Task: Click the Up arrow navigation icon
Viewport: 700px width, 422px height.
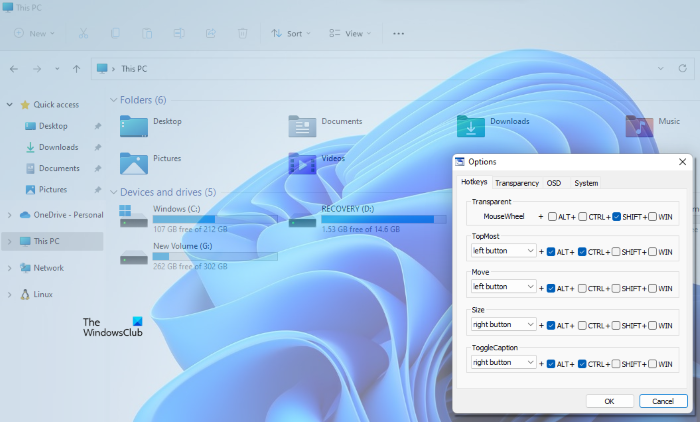Action: (77, 69)
